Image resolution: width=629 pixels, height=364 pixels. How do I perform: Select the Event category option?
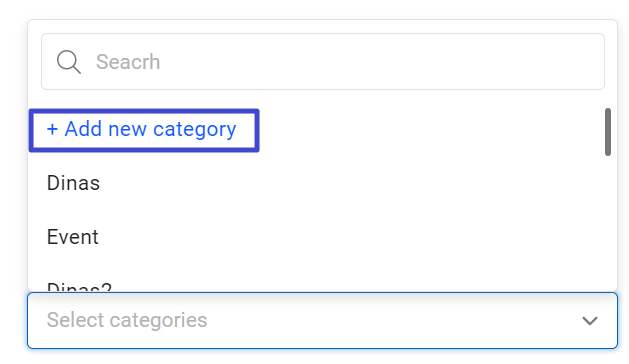(73, 237)
